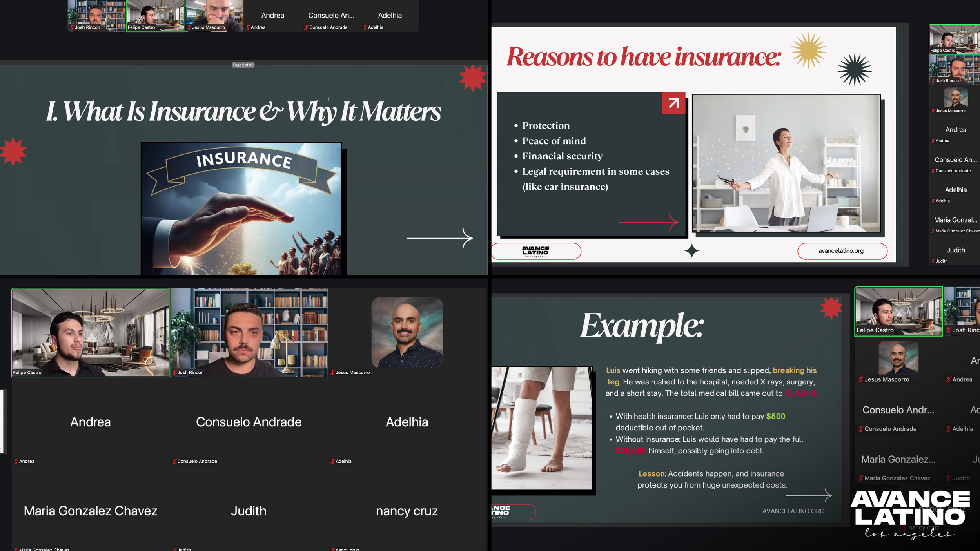The height and width of the screenshot is (551, 980).
Task: Click the Avance Latino logo pill on the Reasons slide
Action: [535, 251]
